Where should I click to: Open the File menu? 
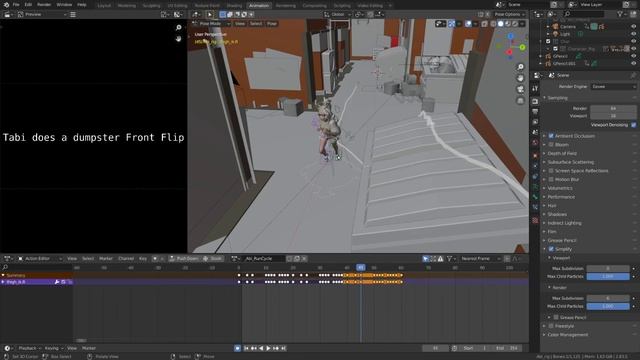click(16, 5)
